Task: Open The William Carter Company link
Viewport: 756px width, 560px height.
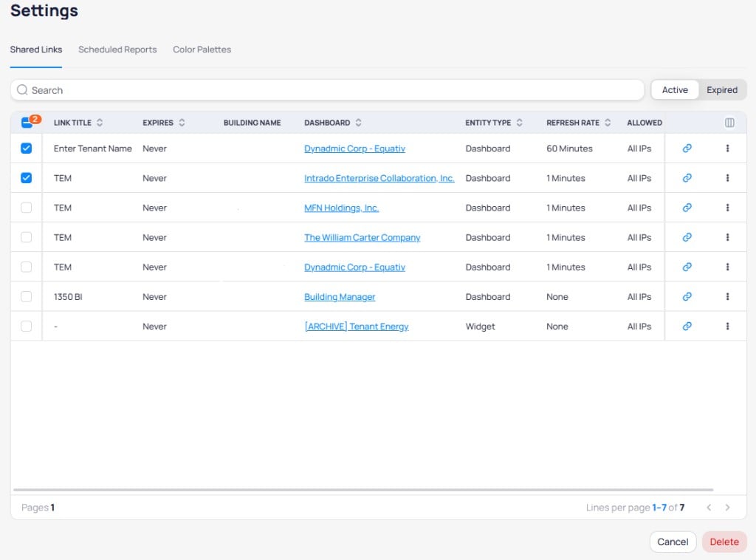Action: click(x=362, y=237)
